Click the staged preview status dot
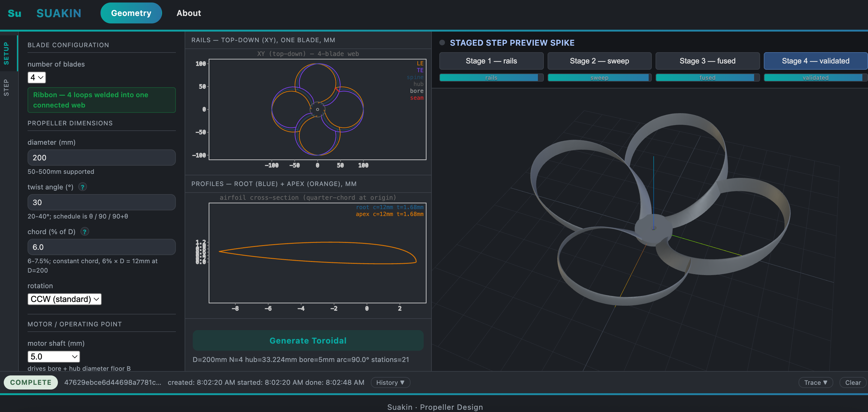Screen dimensions: 868x412 pos(442,43)
